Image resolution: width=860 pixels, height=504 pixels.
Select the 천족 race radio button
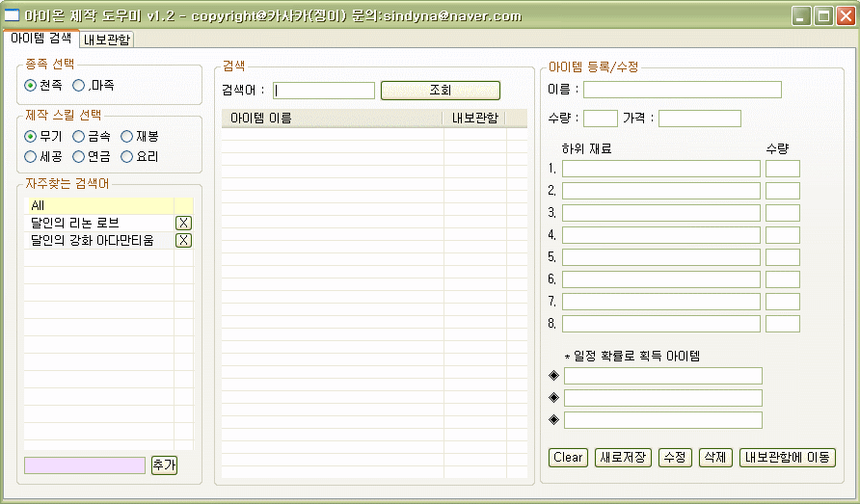click(31, 86)
